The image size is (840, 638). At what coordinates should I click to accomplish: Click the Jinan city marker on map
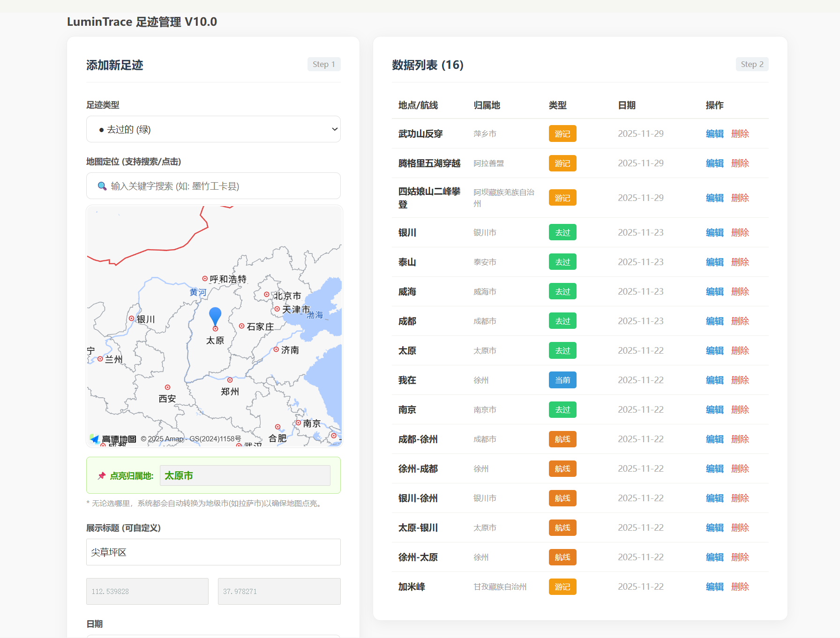pyautogui.click(x=276, y=349)
